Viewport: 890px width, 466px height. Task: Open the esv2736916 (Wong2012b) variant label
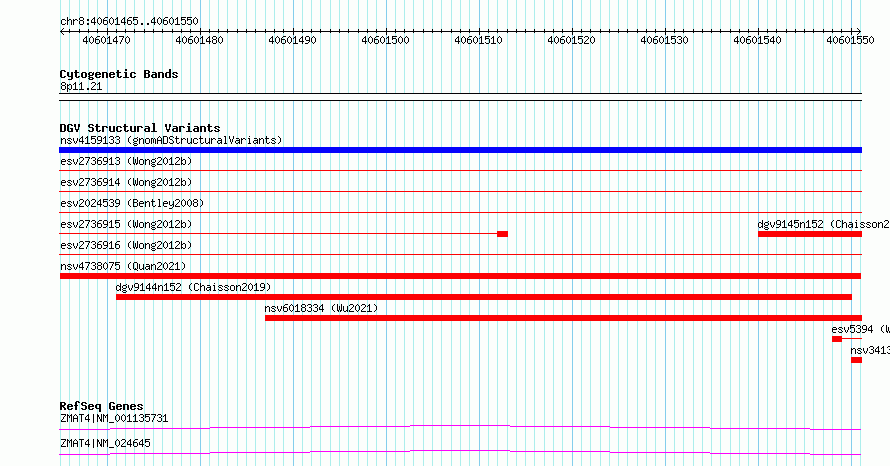coord(126,245)
